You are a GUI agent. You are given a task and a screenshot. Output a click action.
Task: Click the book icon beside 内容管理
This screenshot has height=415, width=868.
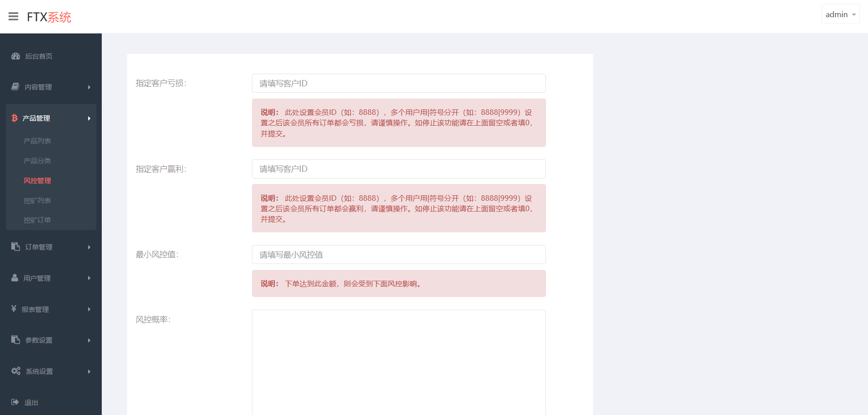pyautogui.click(x=15, y=86)
